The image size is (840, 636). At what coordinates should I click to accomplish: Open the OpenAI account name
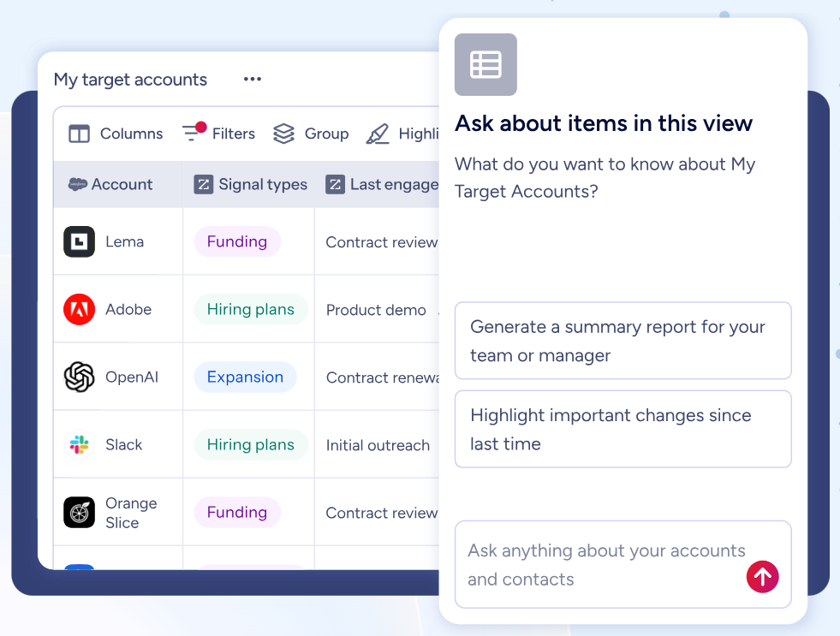pos(132,377)
